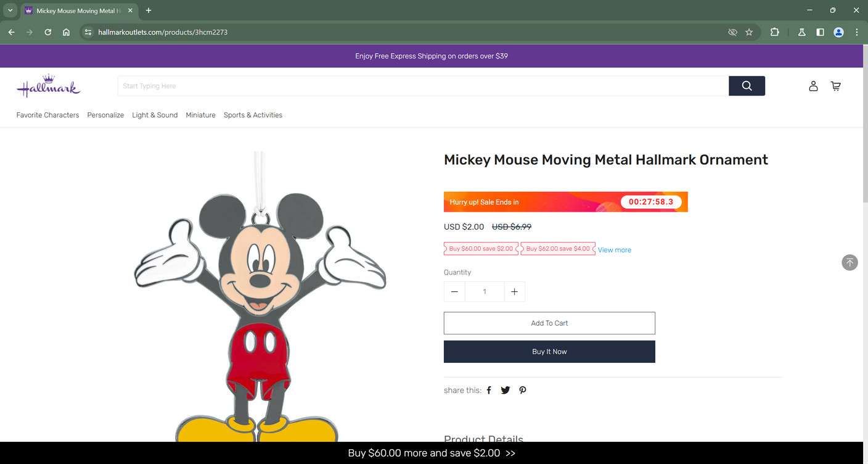Increase quantity with the plus stepper
This screenshot has width=868, height=464.
pyautogui.click(x=514, y=291)
